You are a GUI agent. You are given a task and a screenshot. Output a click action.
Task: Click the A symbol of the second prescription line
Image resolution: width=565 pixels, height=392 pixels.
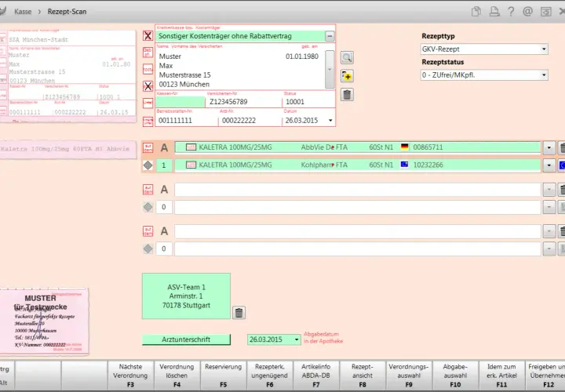click(x=164, y=190)
